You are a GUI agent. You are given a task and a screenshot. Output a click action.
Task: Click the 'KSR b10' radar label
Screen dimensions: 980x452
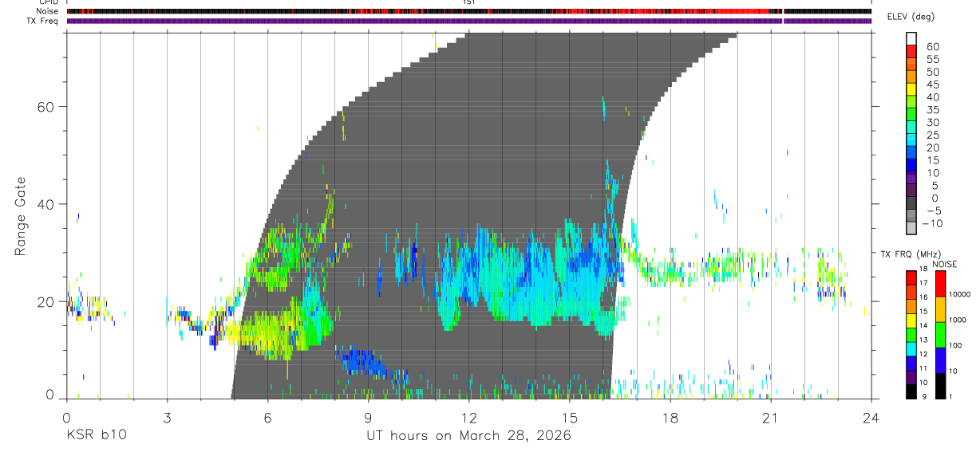click(95, 435)
